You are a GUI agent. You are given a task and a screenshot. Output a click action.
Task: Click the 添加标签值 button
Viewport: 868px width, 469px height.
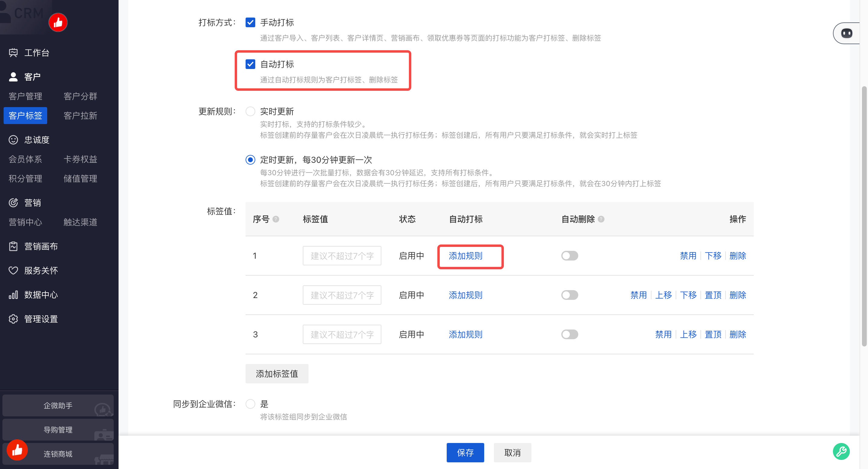pyautogui.click(x=277, y=374)
